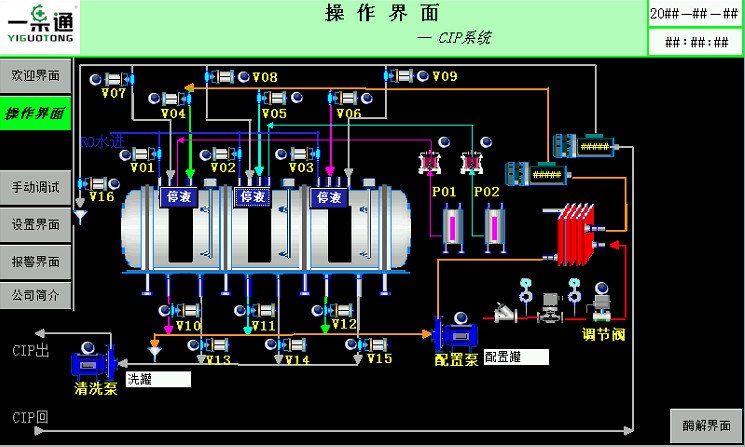Click the 公司简介 company profile button
This screenshot has height=447, width=745.
pos(35,295)
